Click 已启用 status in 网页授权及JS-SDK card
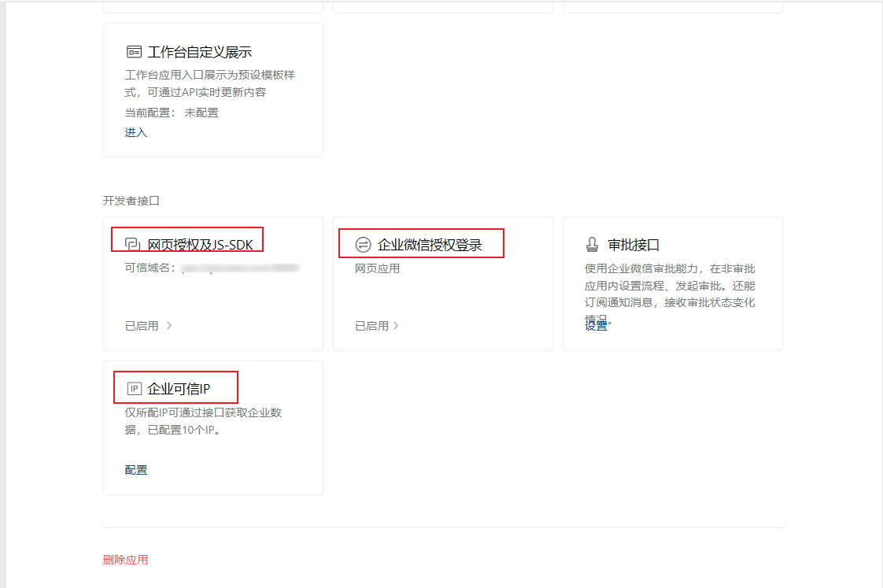Screen dimensions: 883x588 142,326
